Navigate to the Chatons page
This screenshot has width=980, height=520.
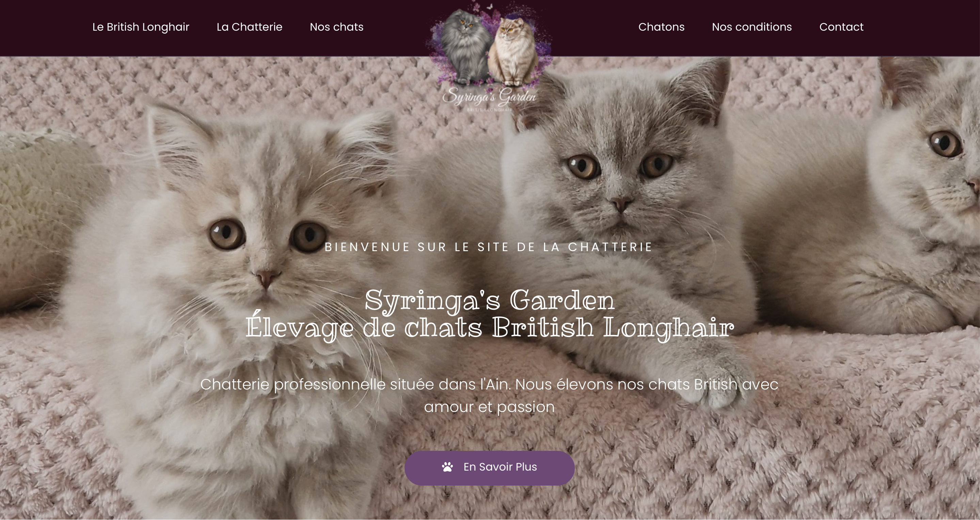pyautogui.click(x=662, y=27)
